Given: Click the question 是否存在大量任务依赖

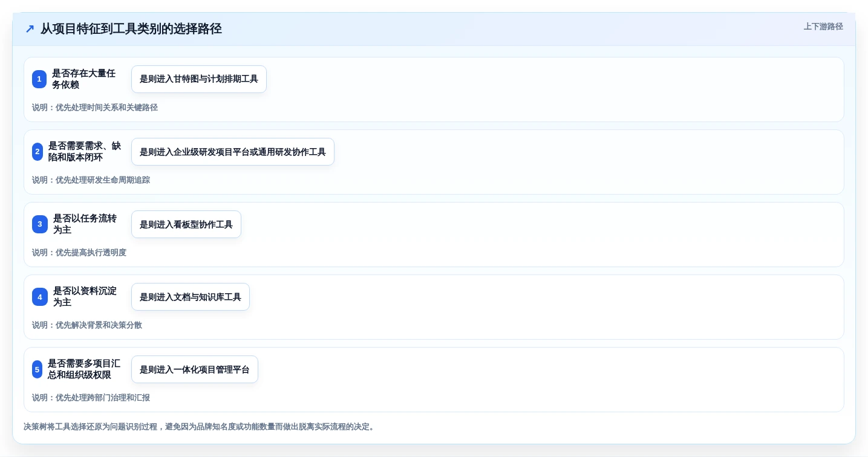Looking at the screenshot, I should [84, 79].
